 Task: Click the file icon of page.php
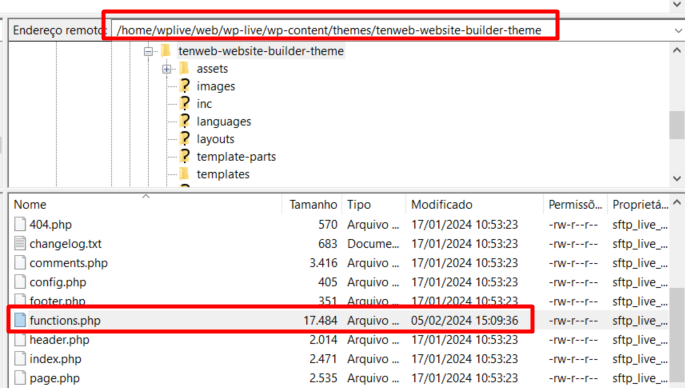(x=20, y=378)
